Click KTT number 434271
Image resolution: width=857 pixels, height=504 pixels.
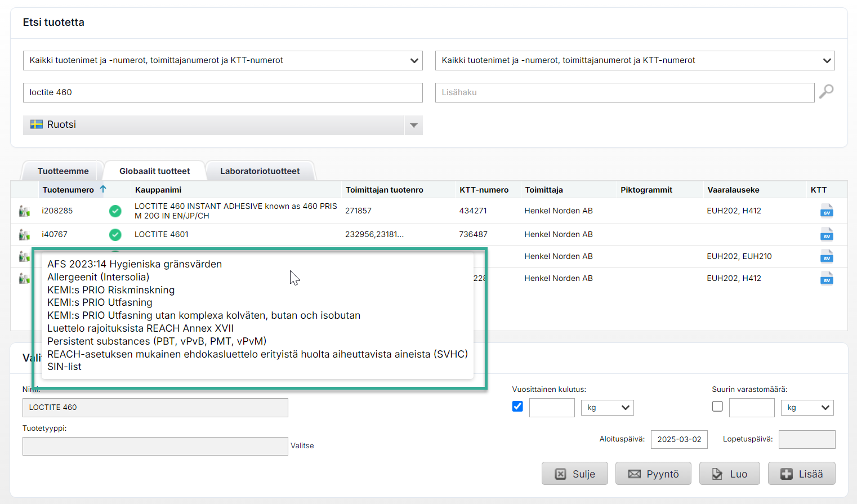click(x=473, y=211)
